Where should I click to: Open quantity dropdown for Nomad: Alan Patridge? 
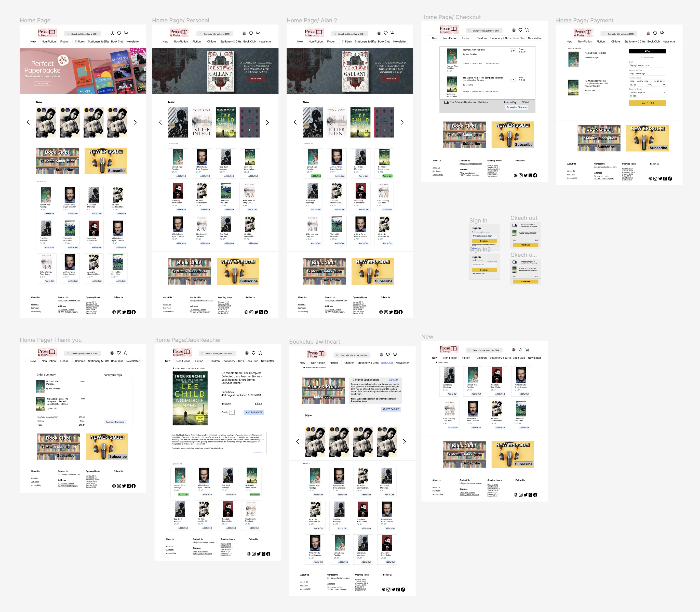513,51
